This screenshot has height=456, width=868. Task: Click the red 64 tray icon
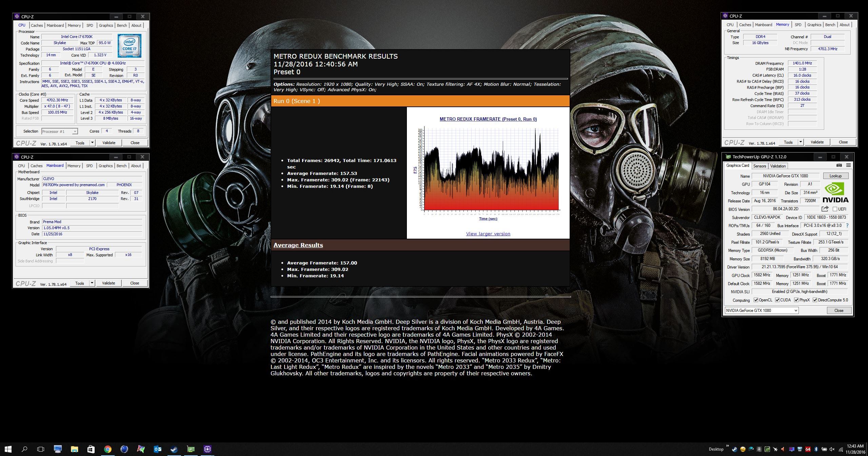tap(808, 449)
